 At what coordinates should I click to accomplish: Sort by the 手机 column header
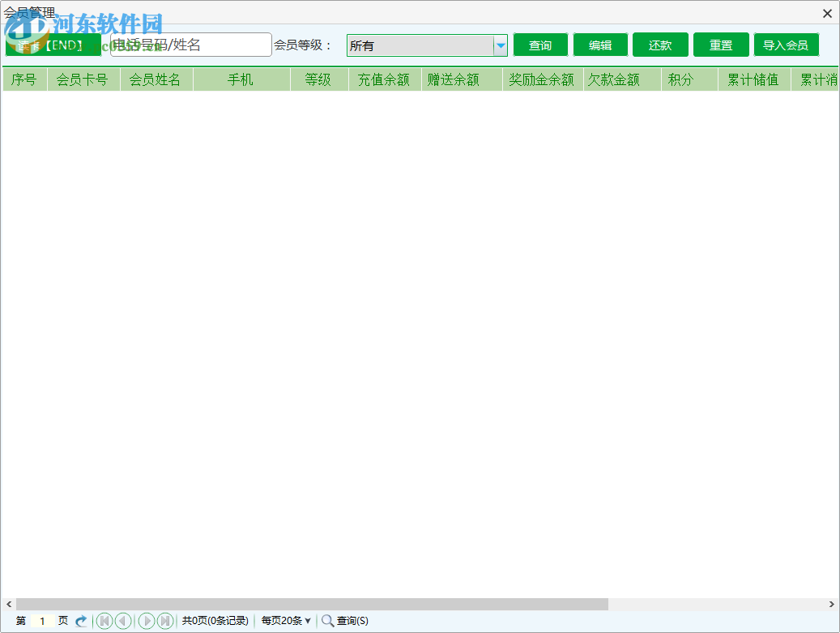241,80
